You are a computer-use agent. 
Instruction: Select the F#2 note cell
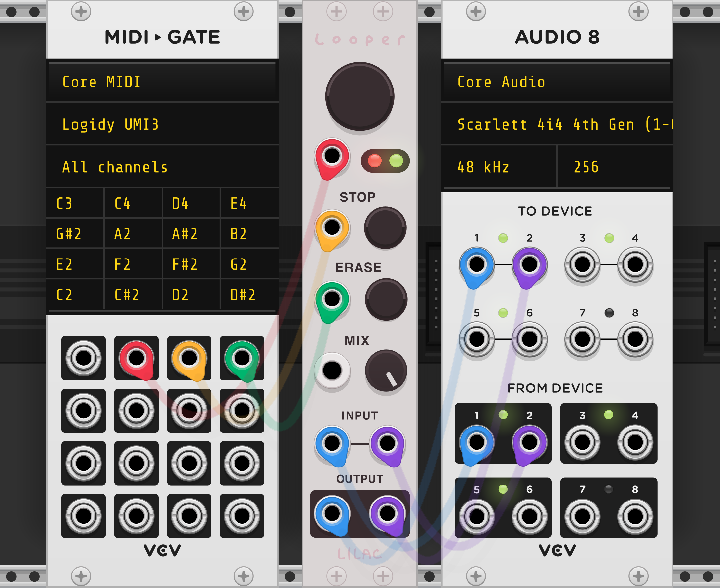click(x=191, y=264)
